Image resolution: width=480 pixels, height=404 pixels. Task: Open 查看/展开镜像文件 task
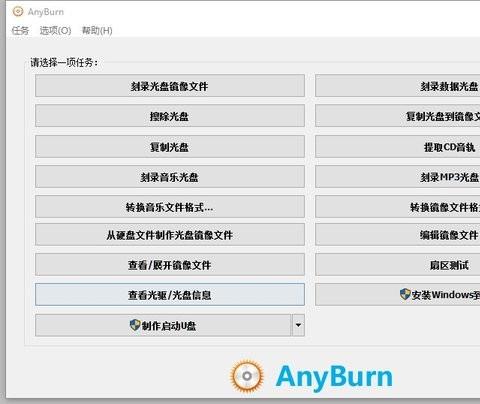170,265
